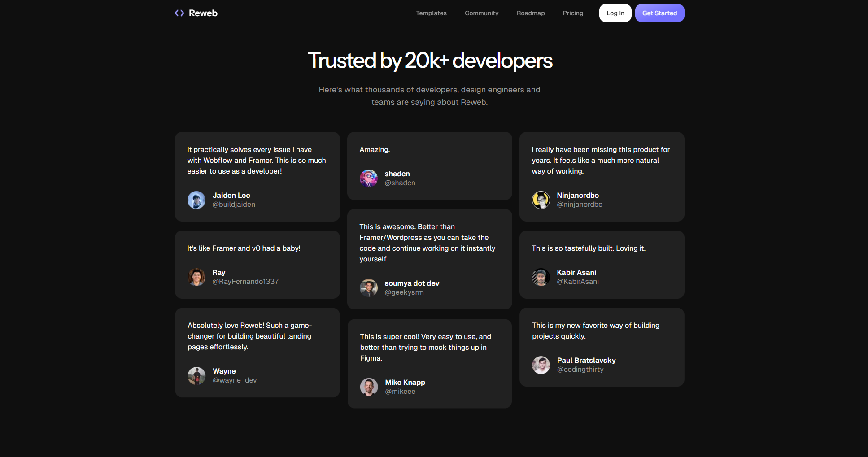Open the @RayFernando1337 handle
Screen dimensions: 868x457
point(245,282)
